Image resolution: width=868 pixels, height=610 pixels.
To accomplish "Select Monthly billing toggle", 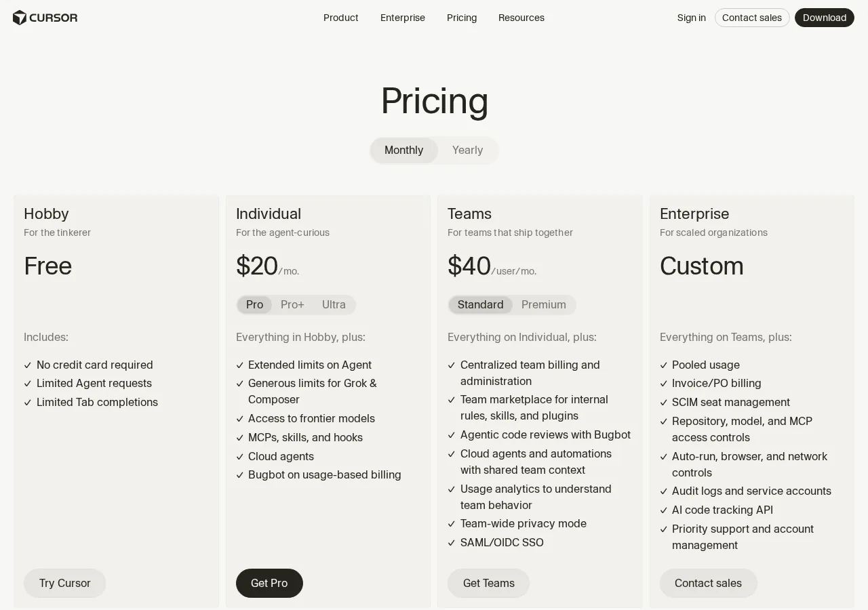I will [x=404, y=150].
